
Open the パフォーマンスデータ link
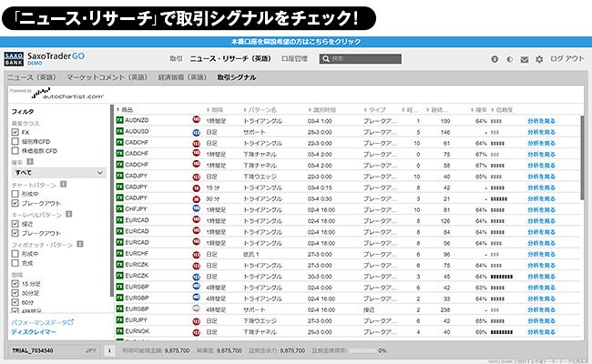39,322
